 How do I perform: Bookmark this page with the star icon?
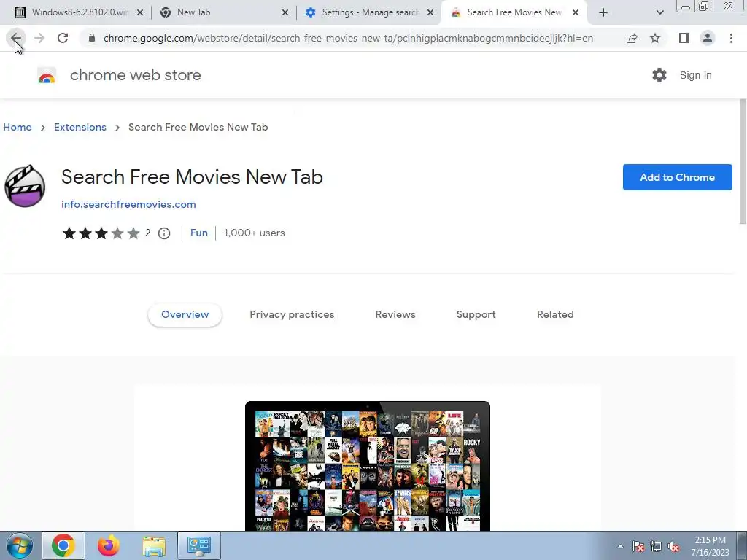(x=655, y=38)
